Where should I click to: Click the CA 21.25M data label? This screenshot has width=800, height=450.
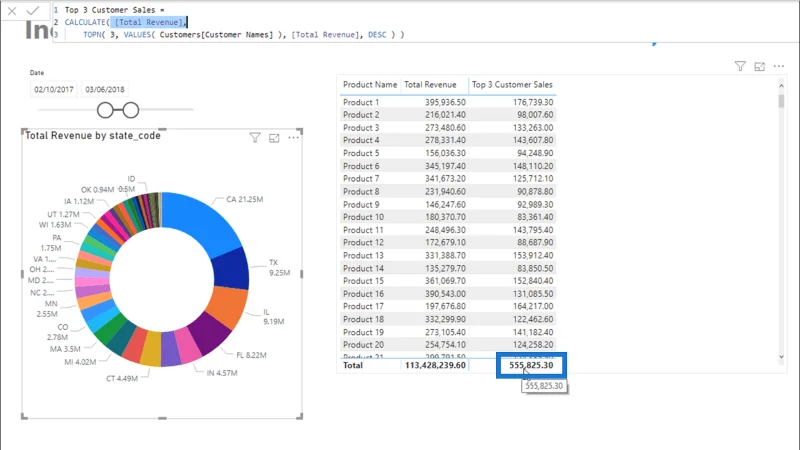(245, 199)
